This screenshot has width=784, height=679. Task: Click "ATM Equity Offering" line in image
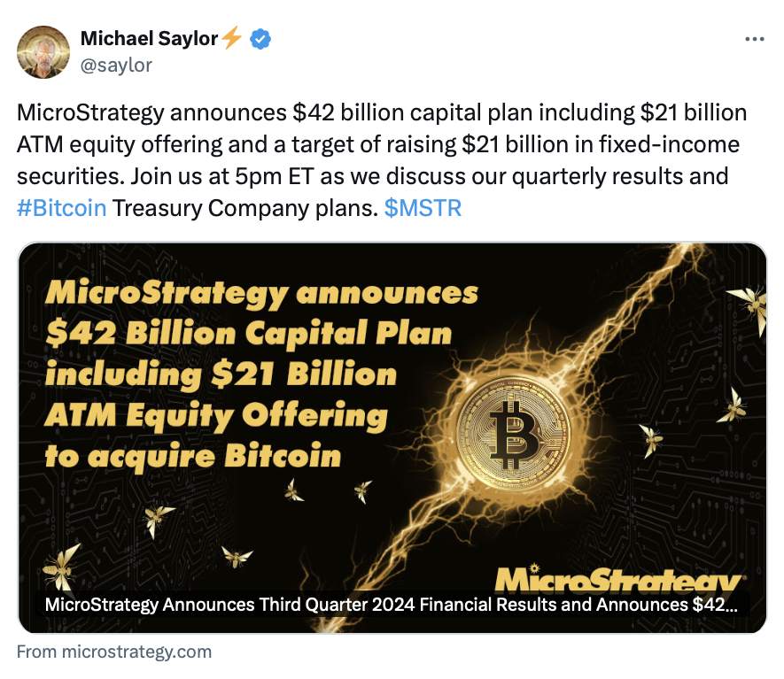216,414
